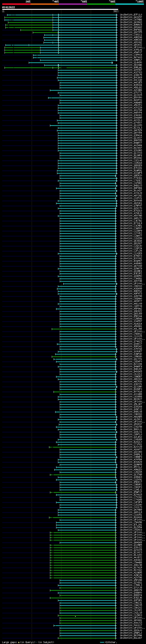Select label UniRef100_Q3AK75

(x=131, y=75)
